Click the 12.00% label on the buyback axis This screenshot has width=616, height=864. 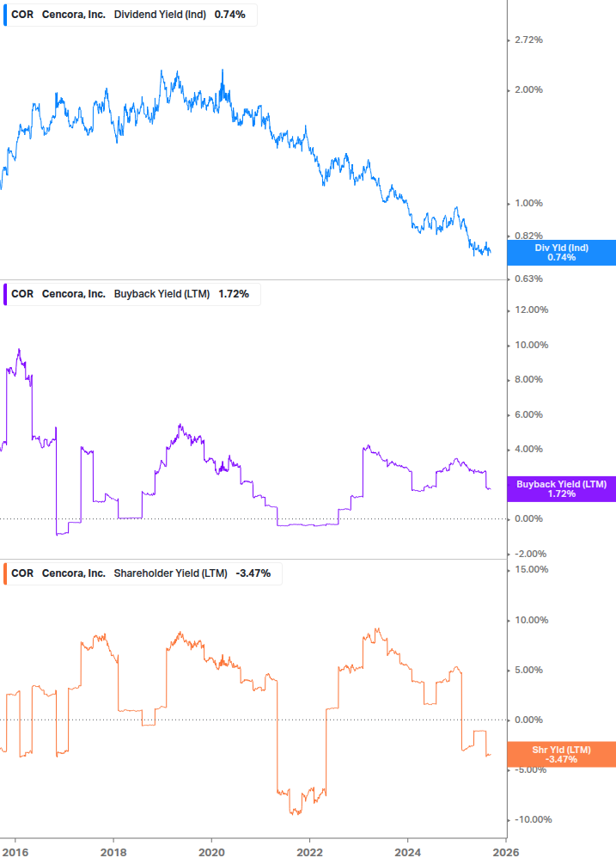coord(530,310)
